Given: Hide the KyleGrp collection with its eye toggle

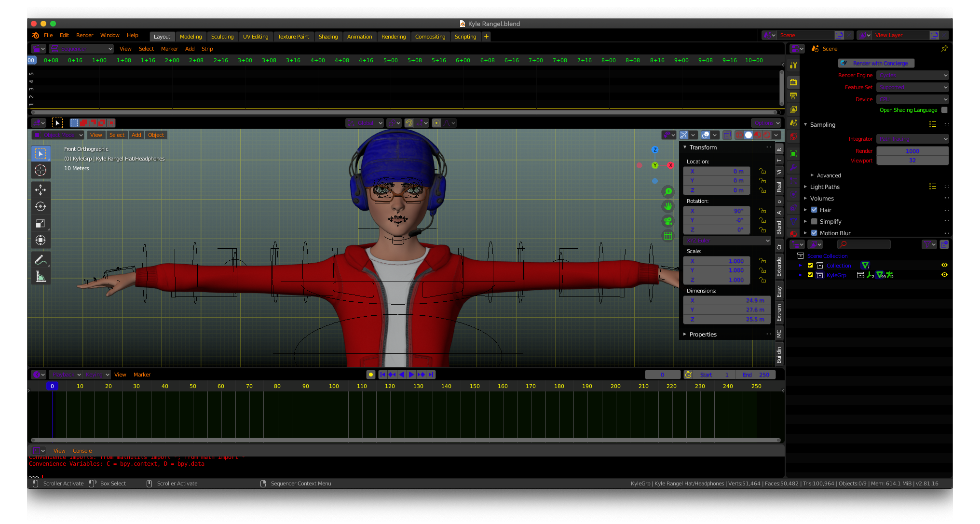Looking at the screenshot, I should tap(944, 275).
